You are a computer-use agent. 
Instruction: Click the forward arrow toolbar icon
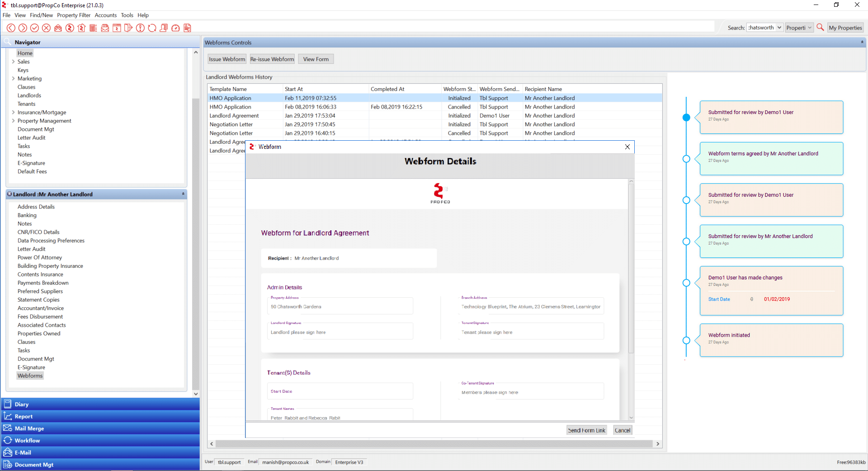[23, 28]
